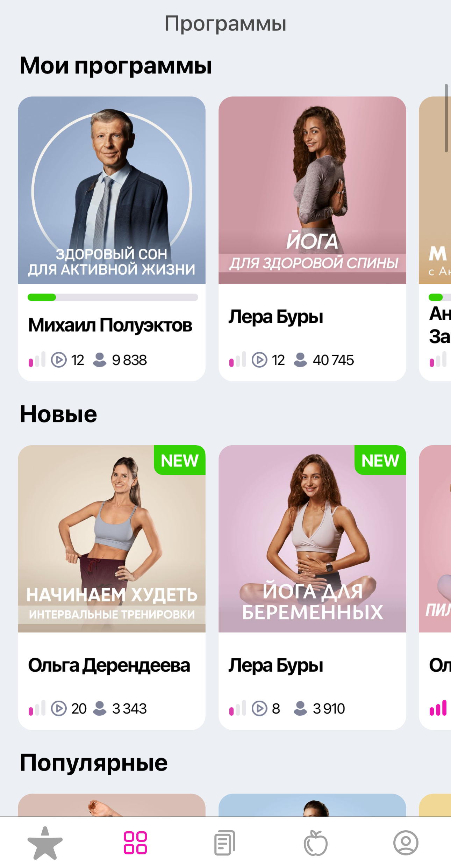Tap play icon on Михаил Полуэктов card

click(59, 360)
